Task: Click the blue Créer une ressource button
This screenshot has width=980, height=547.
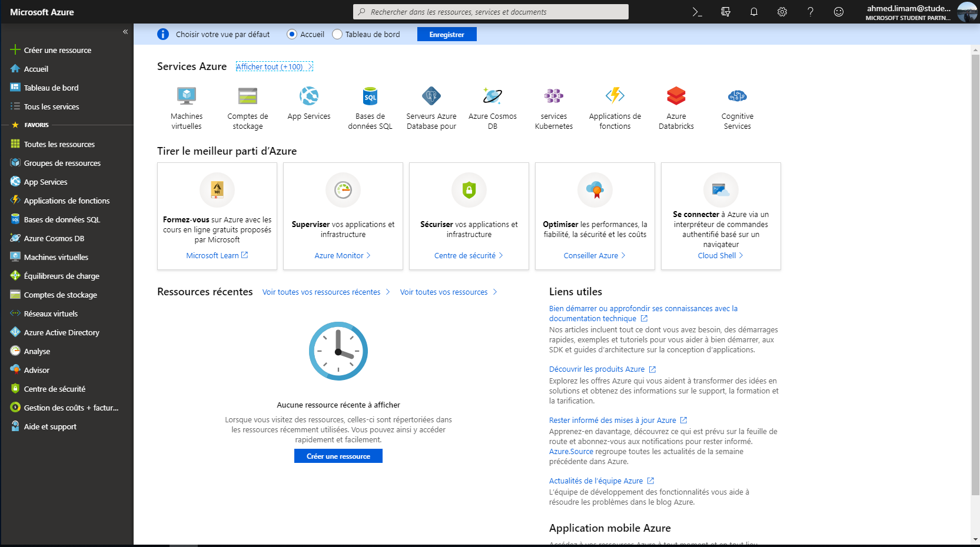Action: [338, 456]
